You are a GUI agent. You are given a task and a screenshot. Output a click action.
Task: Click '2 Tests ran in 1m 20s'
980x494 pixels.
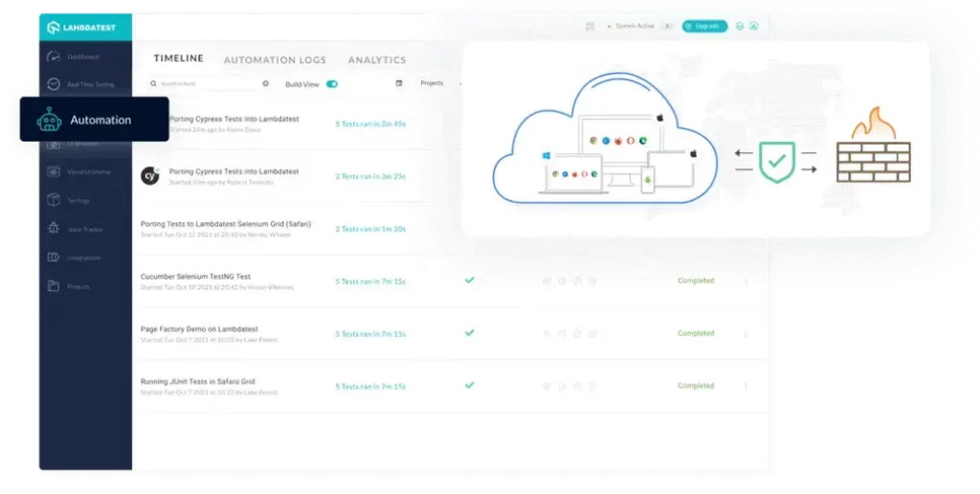coord(370,229)
